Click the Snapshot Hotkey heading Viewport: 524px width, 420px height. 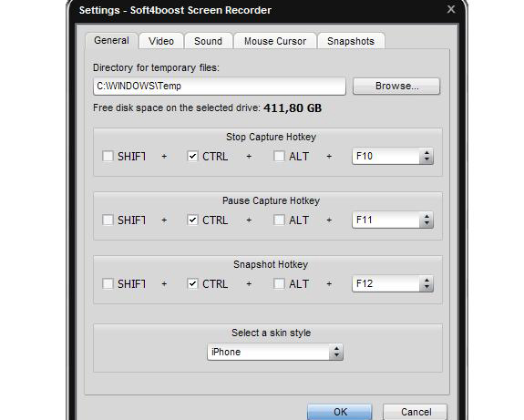(x=271, y=264)
